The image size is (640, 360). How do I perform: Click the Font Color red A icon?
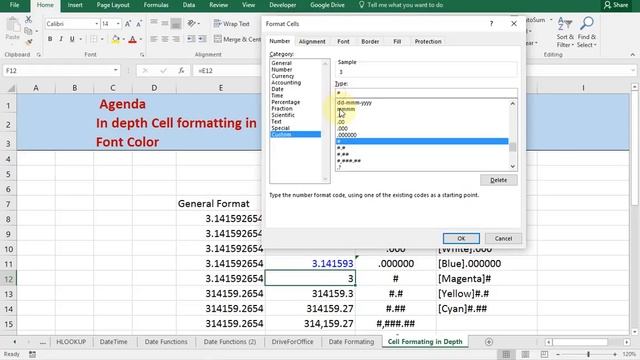[x=132, y=39]
